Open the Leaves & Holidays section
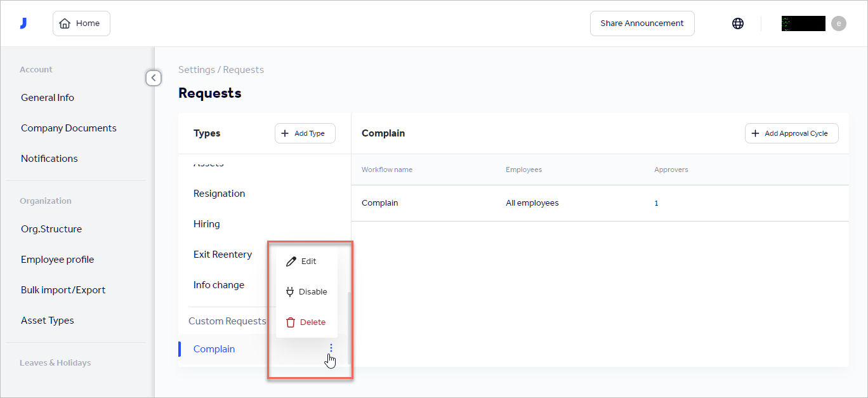The height and width of the screenshot is (398, 868). tap(55, 362)
